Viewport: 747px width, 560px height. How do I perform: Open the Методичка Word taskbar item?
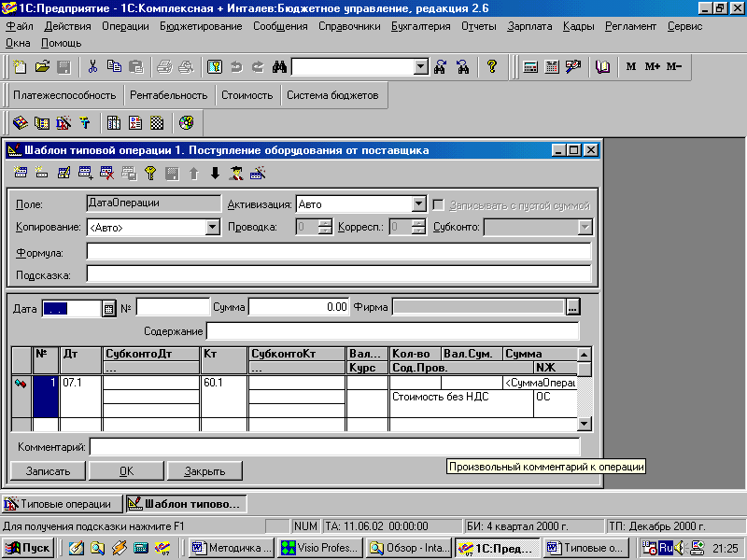(x=232, y=548)
